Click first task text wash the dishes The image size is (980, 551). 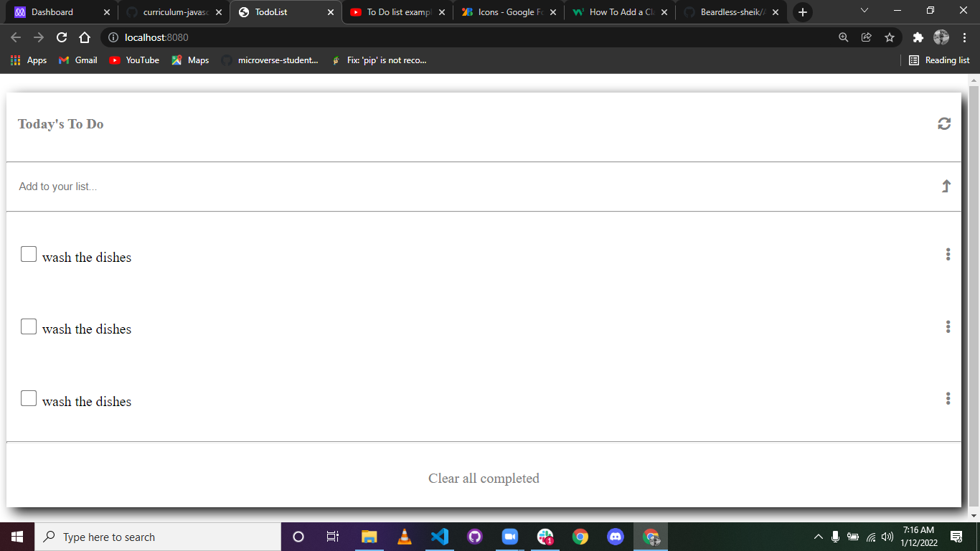point(87,258)
